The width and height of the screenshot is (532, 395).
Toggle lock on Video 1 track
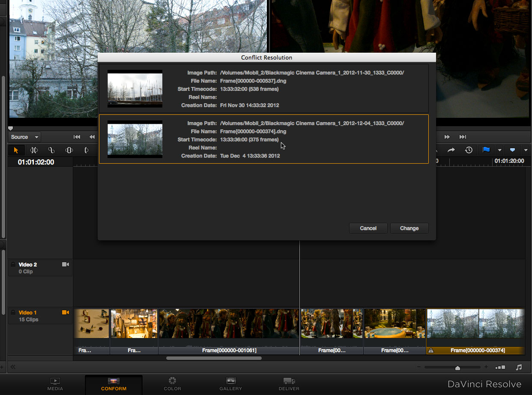pos(13,313)
